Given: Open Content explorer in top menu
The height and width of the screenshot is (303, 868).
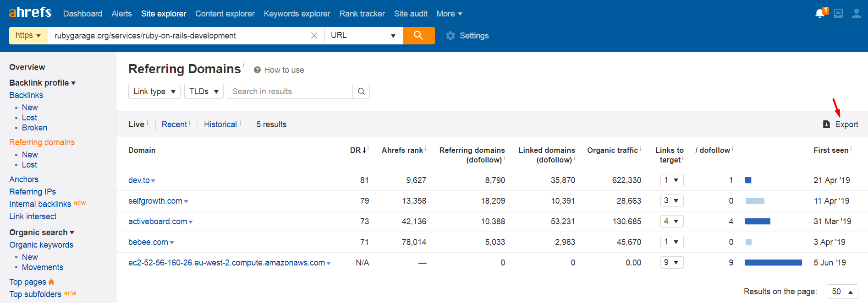Looking at the screenshot, I should tap(225, 14).
